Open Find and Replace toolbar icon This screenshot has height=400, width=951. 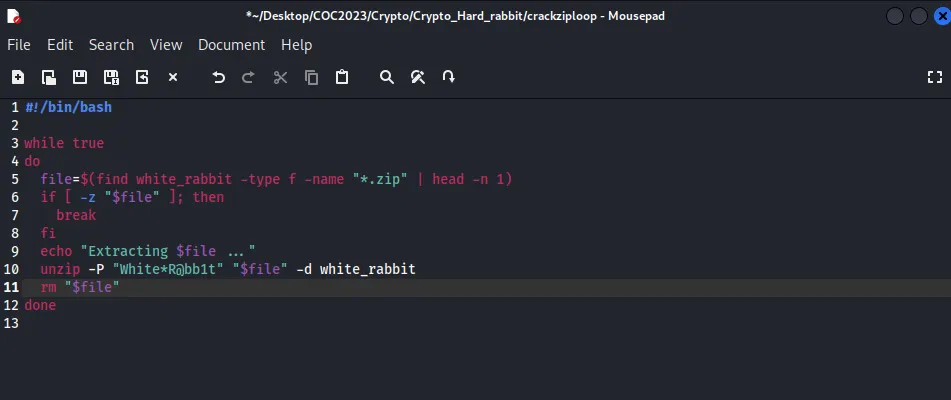coord(418,77)
